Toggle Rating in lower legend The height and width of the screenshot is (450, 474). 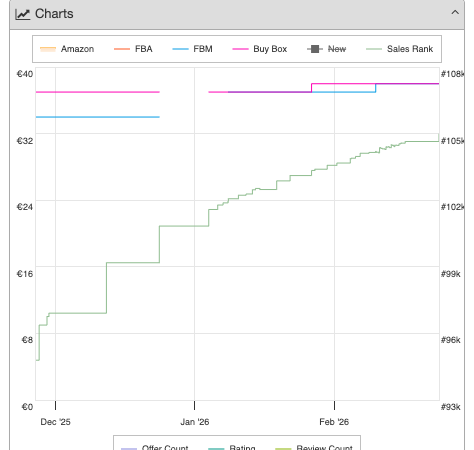click(232, 447)
